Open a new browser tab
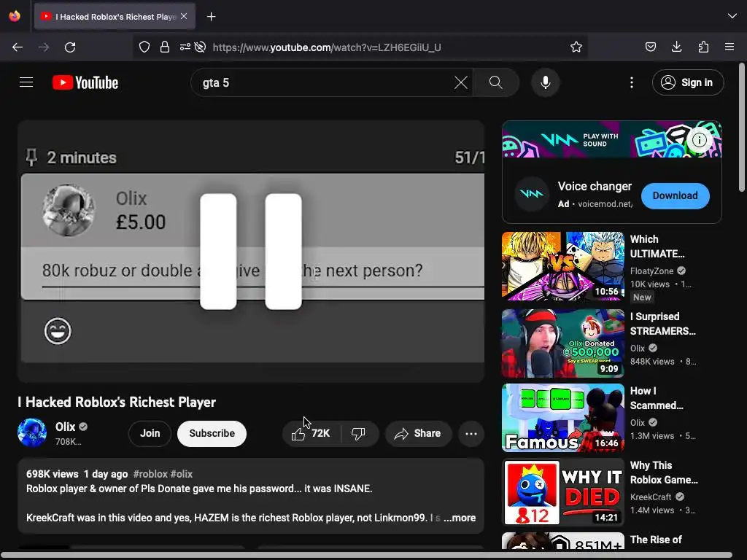Screen dimensions: 747x560 tap(211, 17)
